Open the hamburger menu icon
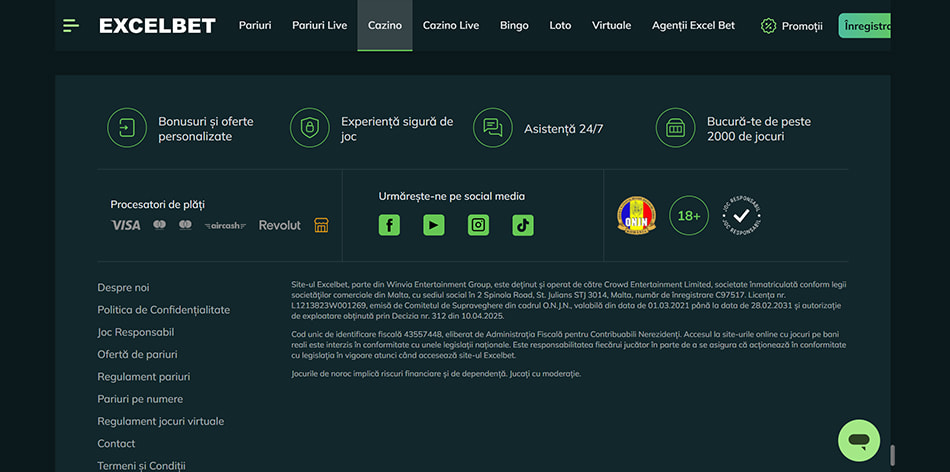Image resolution: width=950 pixels, height=472 pixels. coord(71,25)
